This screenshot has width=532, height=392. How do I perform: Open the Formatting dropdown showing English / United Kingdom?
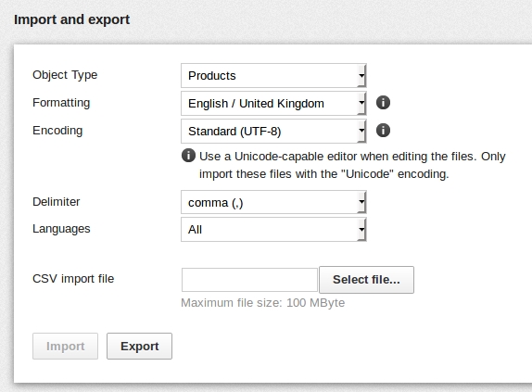pyautogui.click(x=273, y=104)
